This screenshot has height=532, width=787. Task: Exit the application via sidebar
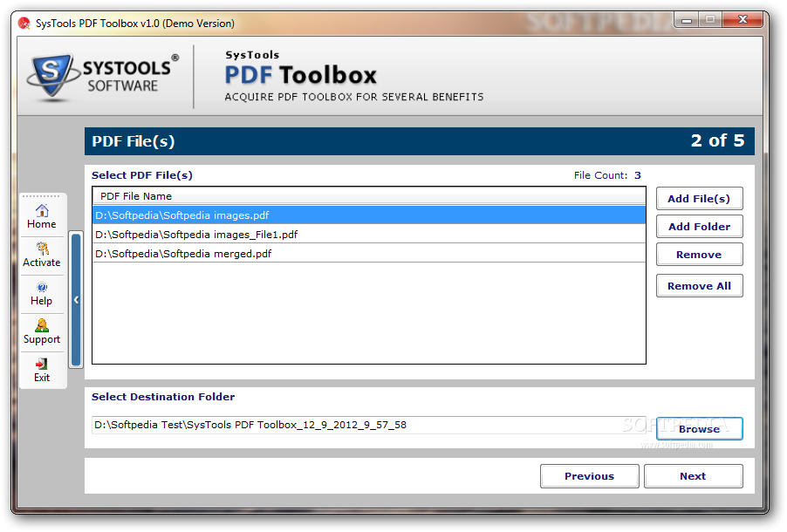point(42,371)
